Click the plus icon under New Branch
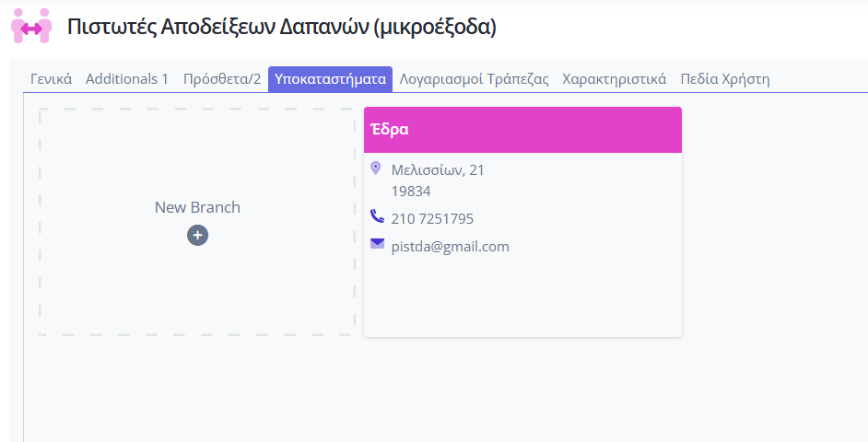Screen dimensions: 868x442 (197, 235)
